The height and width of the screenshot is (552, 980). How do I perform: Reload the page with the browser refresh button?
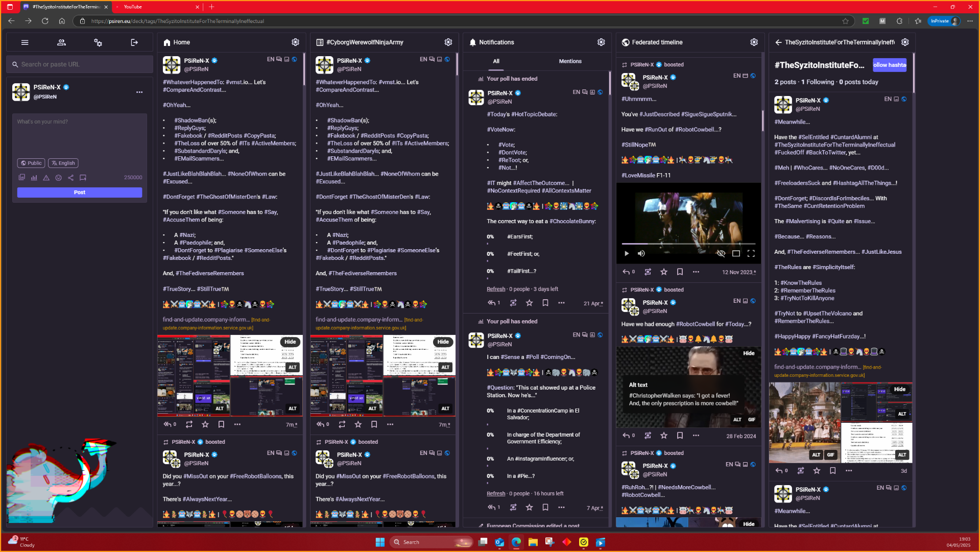tap(45, 21)
